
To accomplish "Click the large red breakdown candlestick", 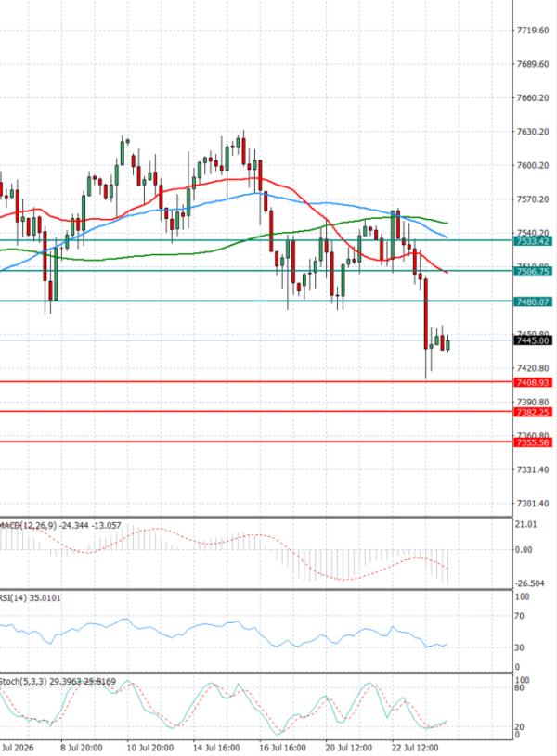I will point(426,314).
